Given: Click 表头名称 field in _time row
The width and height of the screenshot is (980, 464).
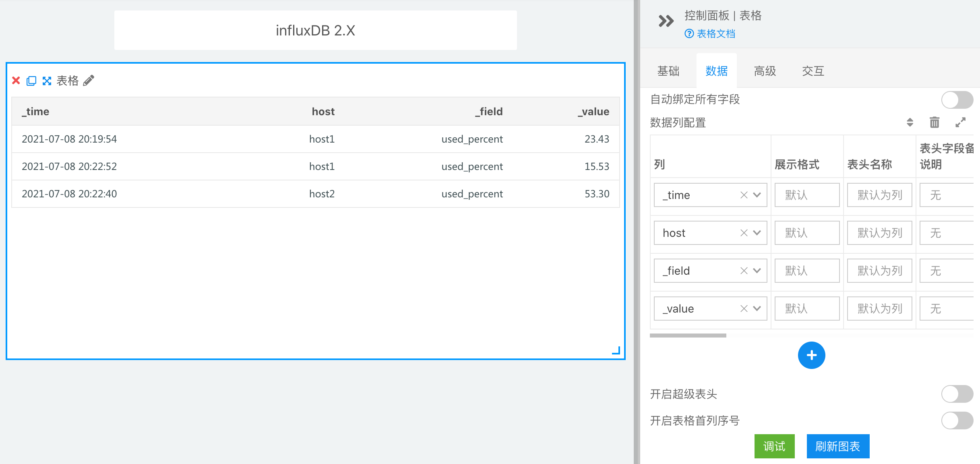Looking at the screenshot, I should click(x=879, y=195).
